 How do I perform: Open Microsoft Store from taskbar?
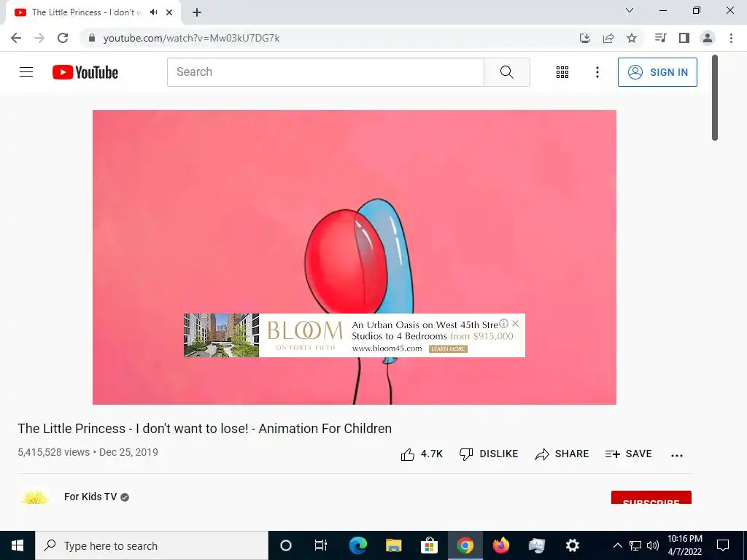(429, 545)
